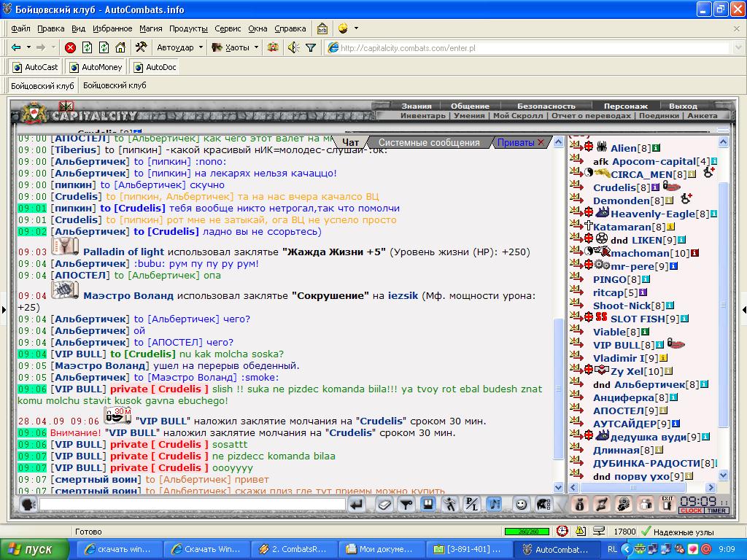
Task: Open the Поединки link
Action: (659, 115)
